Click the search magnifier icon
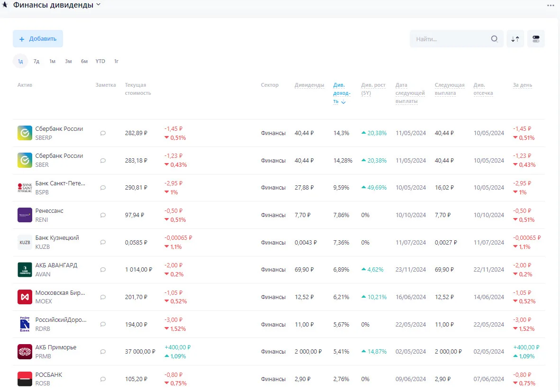 [494, 39]
